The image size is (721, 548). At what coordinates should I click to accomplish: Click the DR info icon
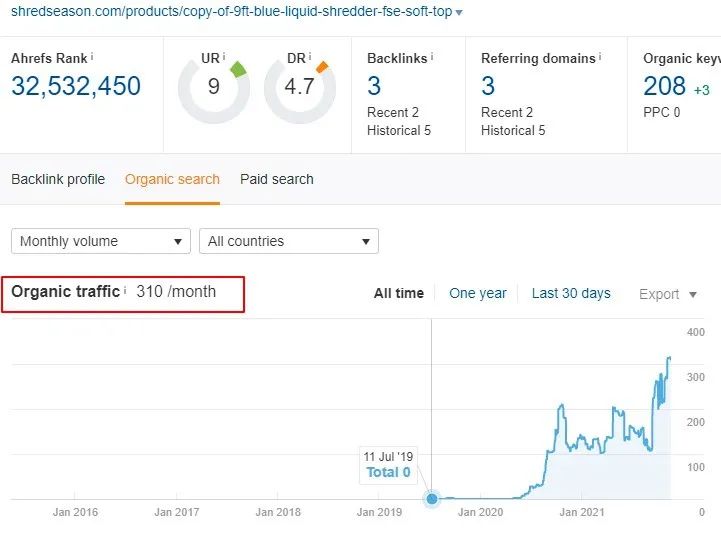pyautogui.click(x=310, y=57)
